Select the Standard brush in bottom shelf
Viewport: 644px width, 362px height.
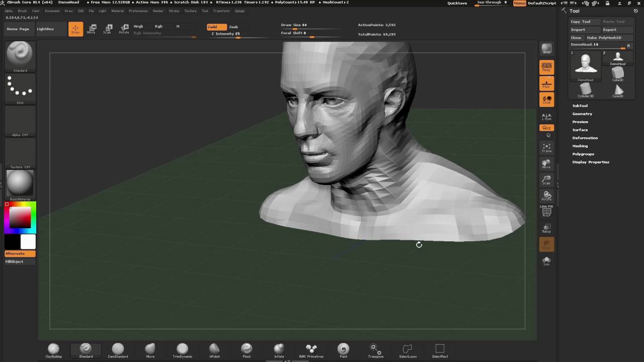click(x=86, y=350)
